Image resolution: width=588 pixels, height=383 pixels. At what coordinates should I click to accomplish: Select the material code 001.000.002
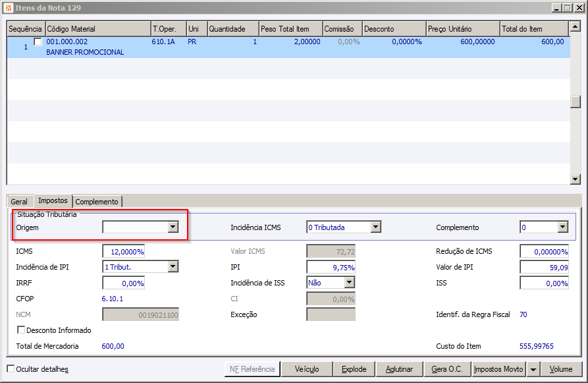(67, 42)
